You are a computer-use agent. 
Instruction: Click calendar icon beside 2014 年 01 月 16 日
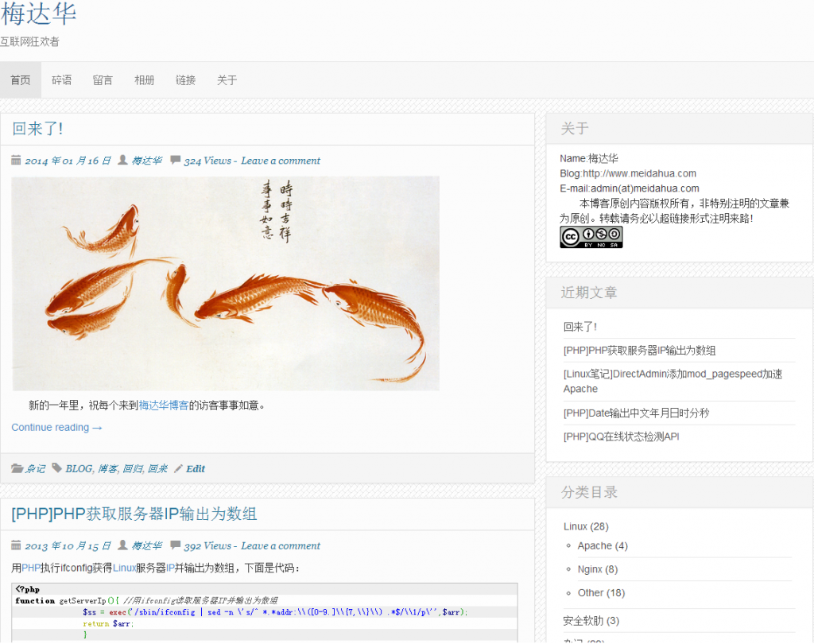(x=16, y=160)
